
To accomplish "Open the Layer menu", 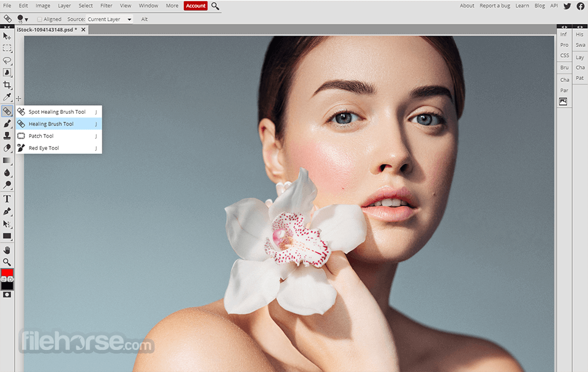I will tap(64, 6).
